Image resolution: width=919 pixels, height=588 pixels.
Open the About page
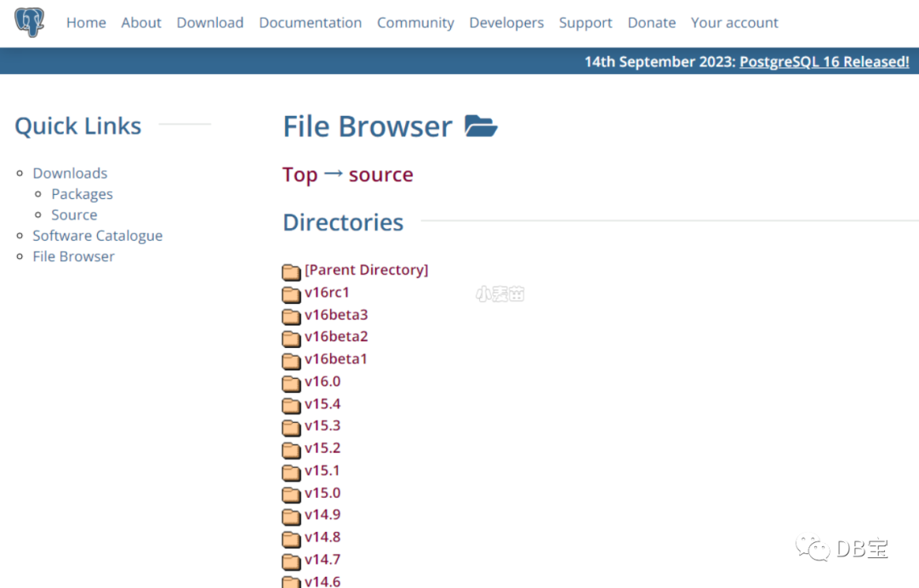pos(141,23)
